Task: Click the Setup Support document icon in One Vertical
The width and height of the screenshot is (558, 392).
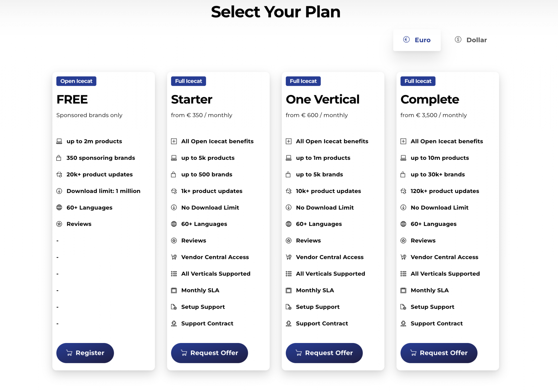Action: [x=289, y=307]
